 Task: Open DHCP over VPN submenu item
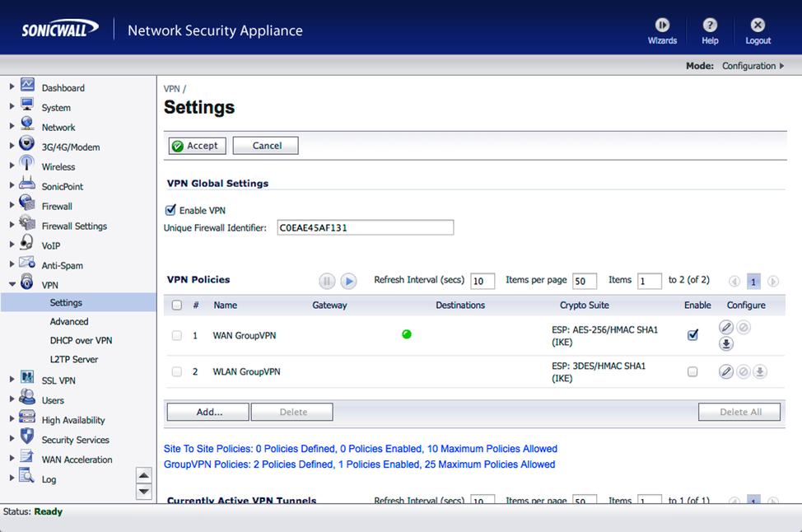81,340
